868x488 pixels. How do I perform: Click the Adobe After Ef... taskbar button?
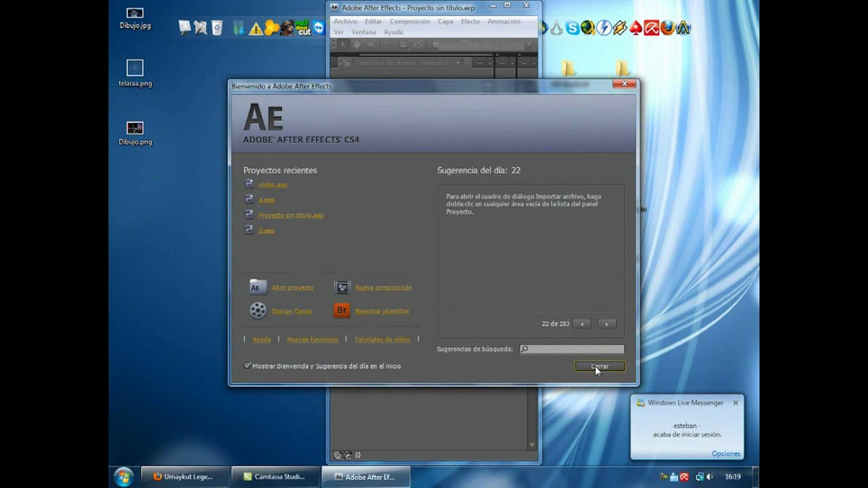click(365, 476)
